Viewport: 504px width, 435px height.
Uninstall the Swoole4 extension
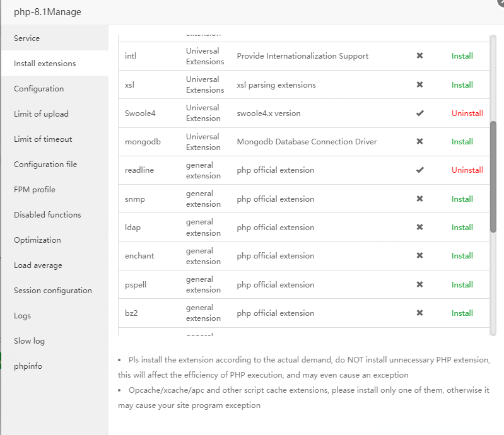coord(467,113)
